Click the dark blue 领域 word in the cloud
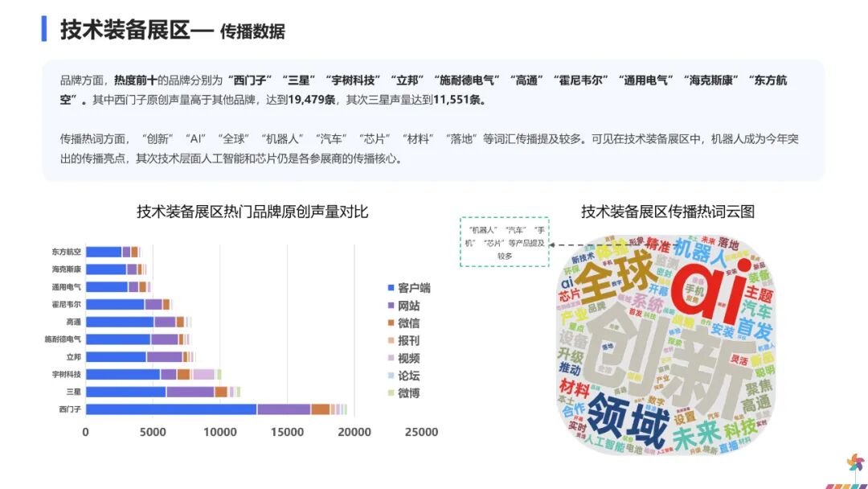The height and width of the screenshot is (489, 868). [x=627, y=422]
